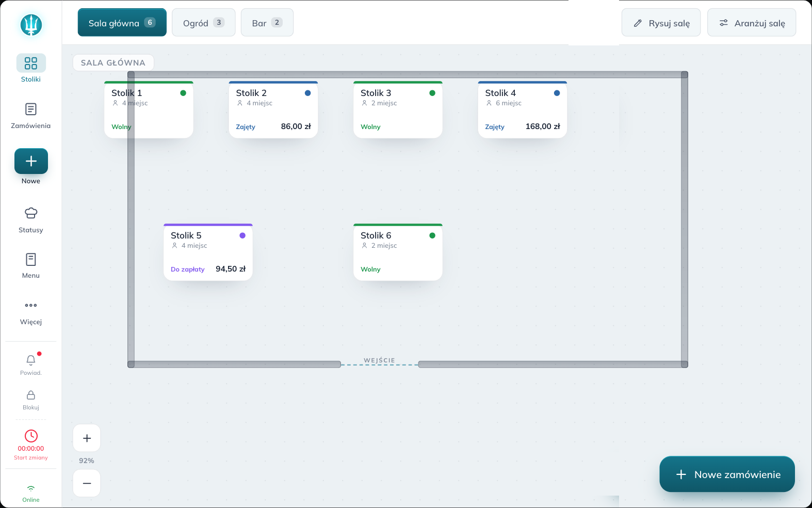Click the table count badge on Ogród tab
This screenshot has height=508, width=812.
pyautogui.click(x=219, y=23)
